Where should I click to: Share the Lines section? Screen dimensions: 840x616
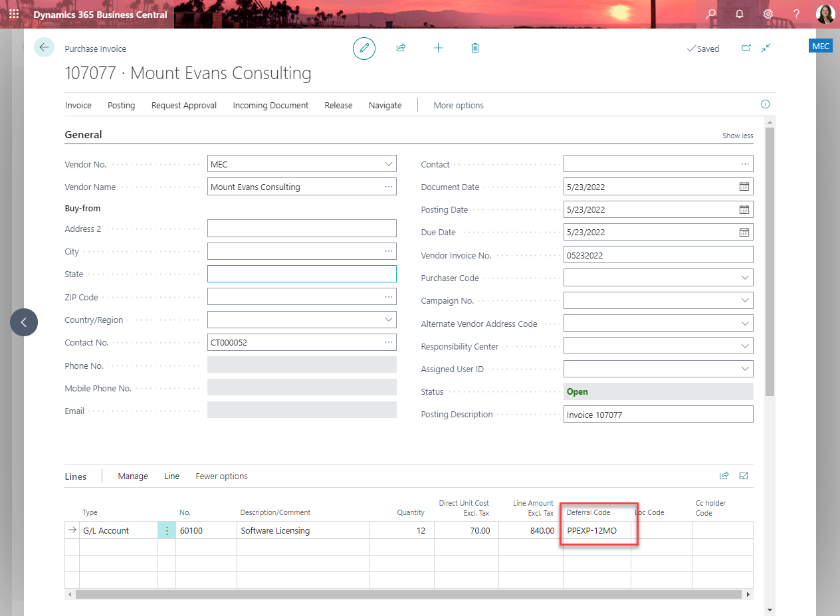click(x=724, y=476)
